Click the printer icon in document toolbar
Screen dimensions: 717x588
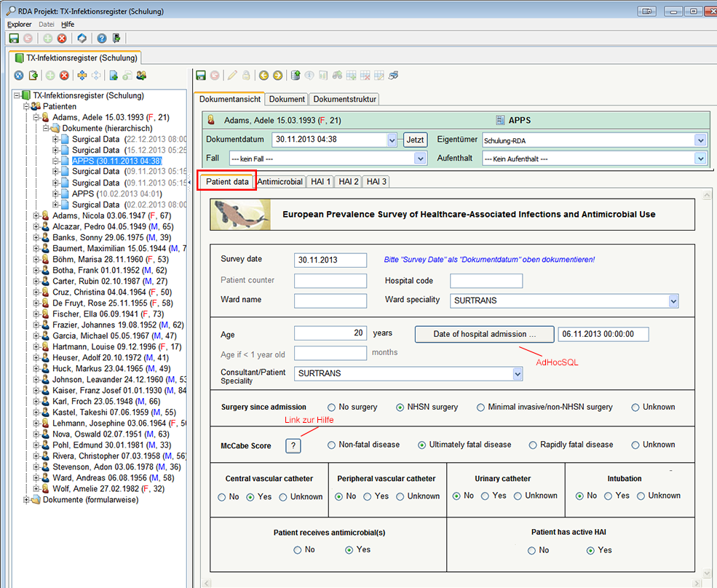pos(393,75)
